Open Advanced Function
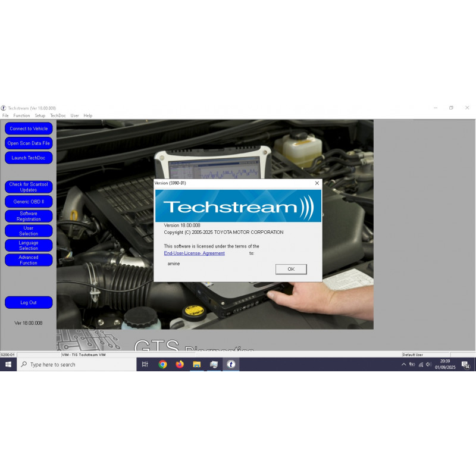 tap(29, 260)
